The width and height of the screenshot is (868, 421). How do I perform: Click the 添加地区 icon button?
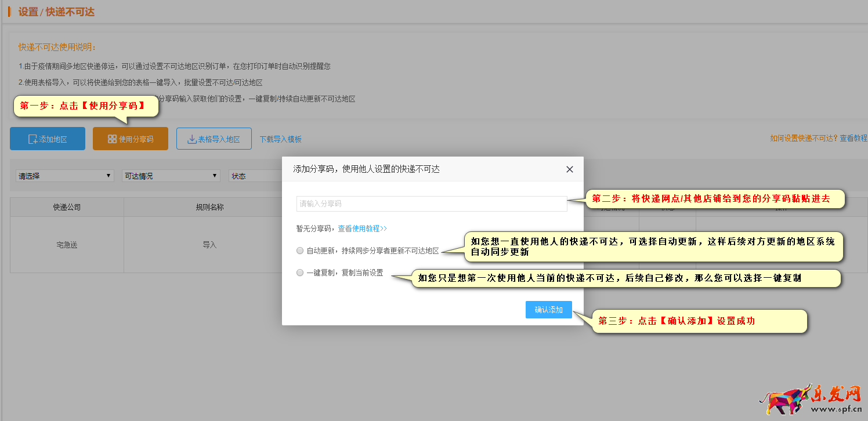coord(48,139)
